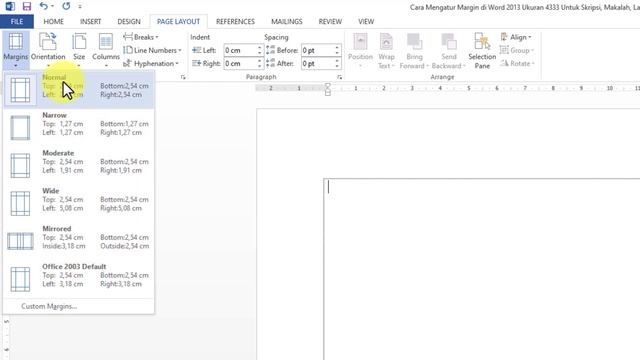Open the page Size menu
This screenshot has height=360, width=640.
click(x=79, y=50)
